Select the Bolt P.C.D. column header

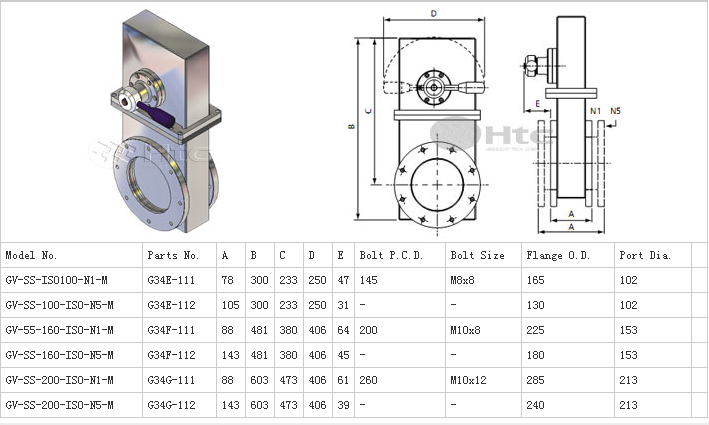coord(392,255)
